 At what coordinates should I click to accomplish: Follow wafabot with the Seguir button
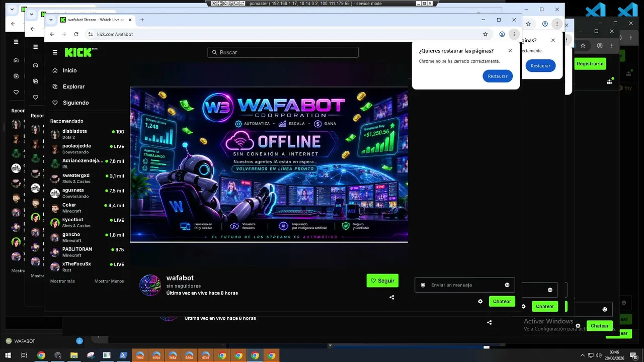(x=382, y=281)
